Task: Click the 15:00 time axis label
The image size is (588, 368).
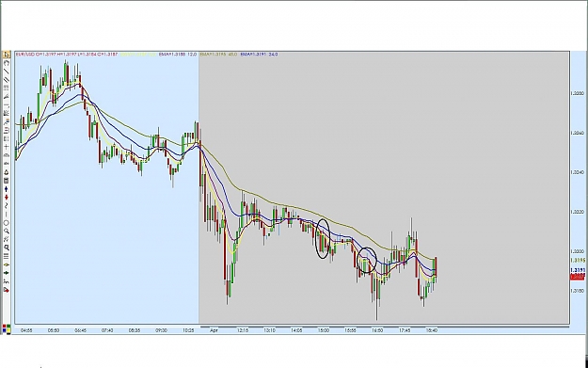Action: pos(324,330)
